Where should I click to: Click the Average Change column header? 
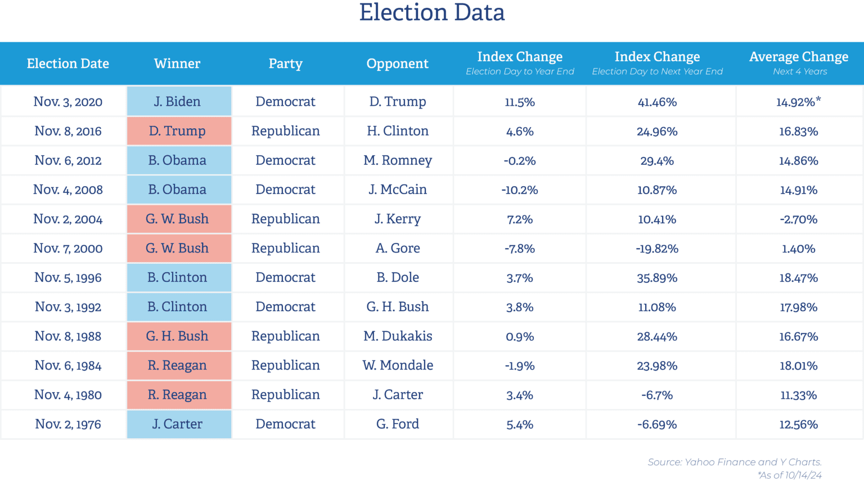799,57
